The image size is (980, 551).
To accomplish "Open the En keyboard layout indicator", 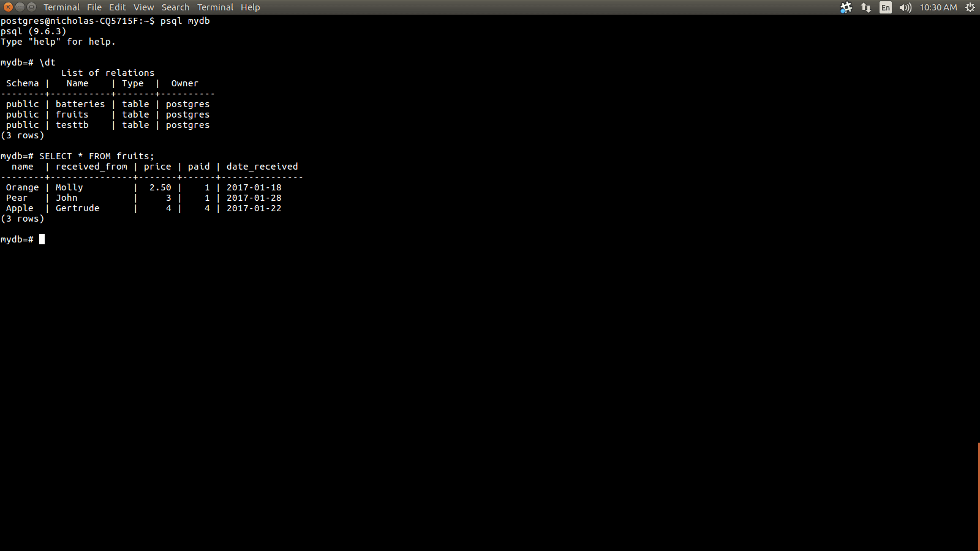I will (x=886, y=7).
